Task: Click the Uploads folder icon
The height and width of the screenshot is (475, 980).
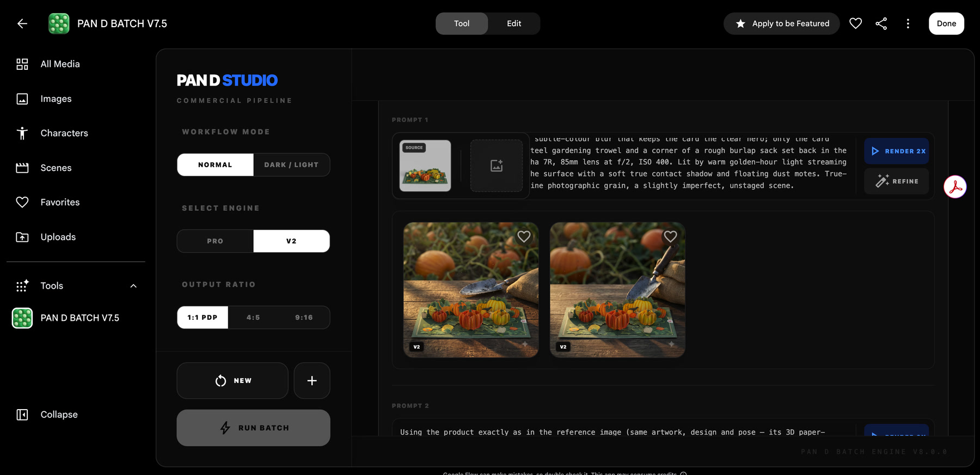Action: [22, 237]
